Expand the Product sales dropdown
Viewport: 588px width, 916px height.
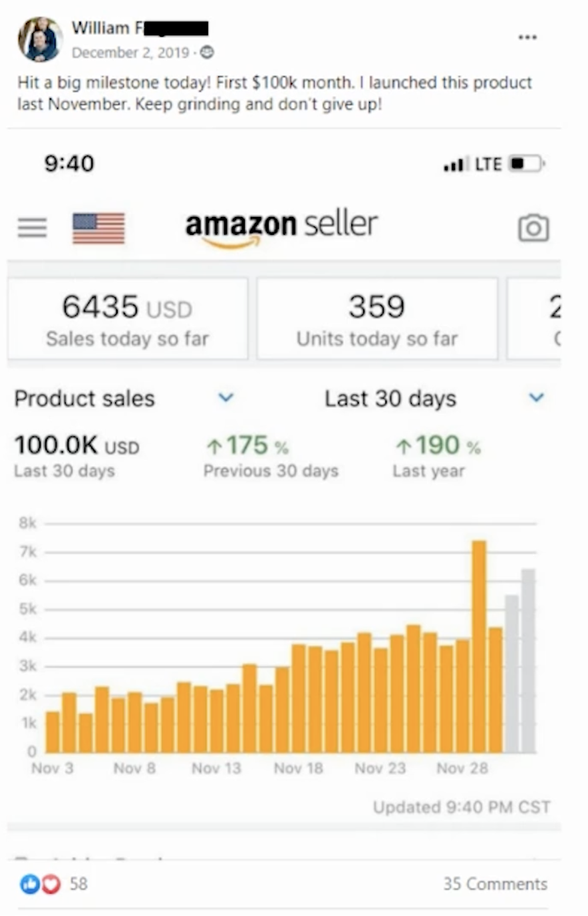(226, 398)
